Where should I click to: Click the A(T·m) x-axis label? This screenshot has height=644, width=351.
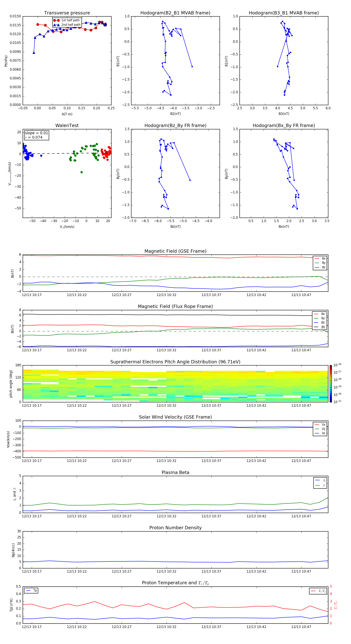67,114
